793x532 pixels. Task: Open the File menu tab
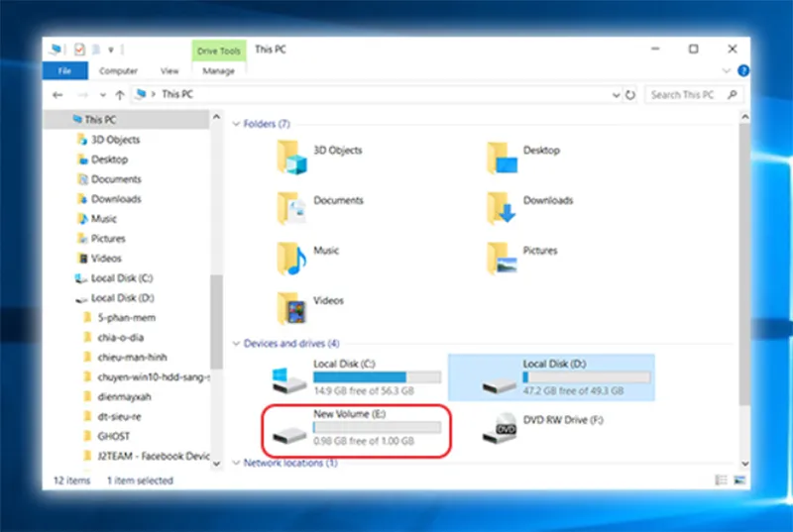(64, 70)
